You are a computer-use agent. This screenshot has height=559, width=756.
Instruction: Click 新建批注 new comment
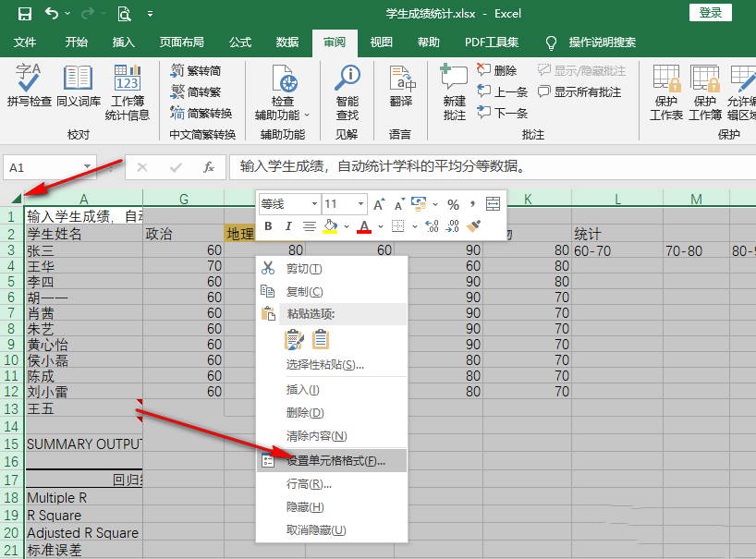pyautogui.click(x=454, y=92)
